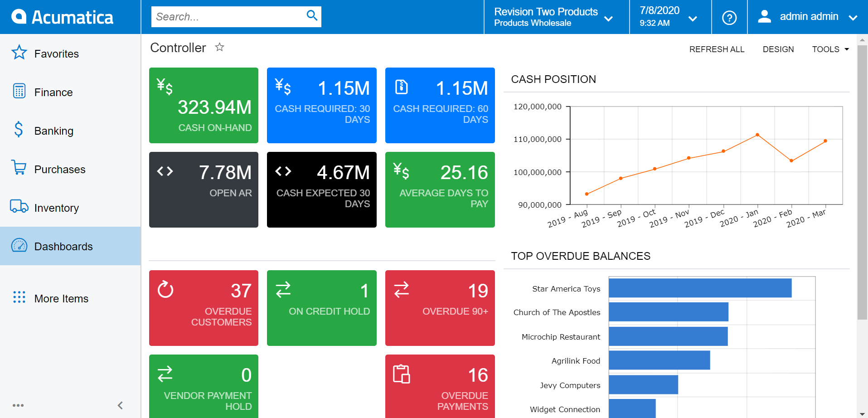Open the 16 count on Overdue Payments tile

tap(478, 375)
